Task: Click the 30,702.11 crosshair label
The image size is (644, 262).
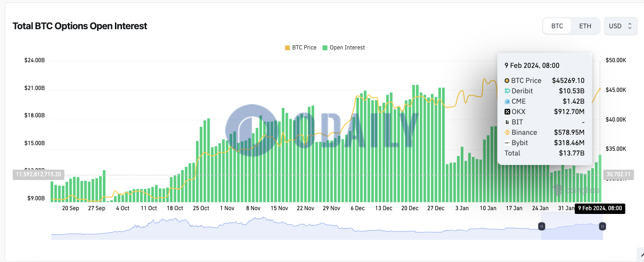Action: pyautogui.click(x=618, y=174)
